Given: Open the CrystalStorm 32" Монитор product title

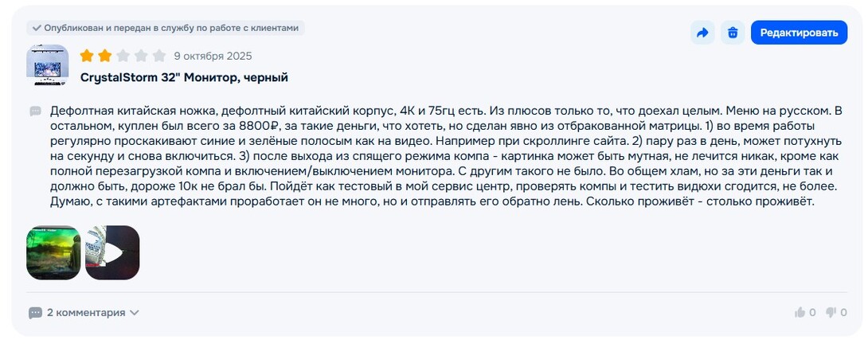Looking at the screenshot, I should 184,77.
